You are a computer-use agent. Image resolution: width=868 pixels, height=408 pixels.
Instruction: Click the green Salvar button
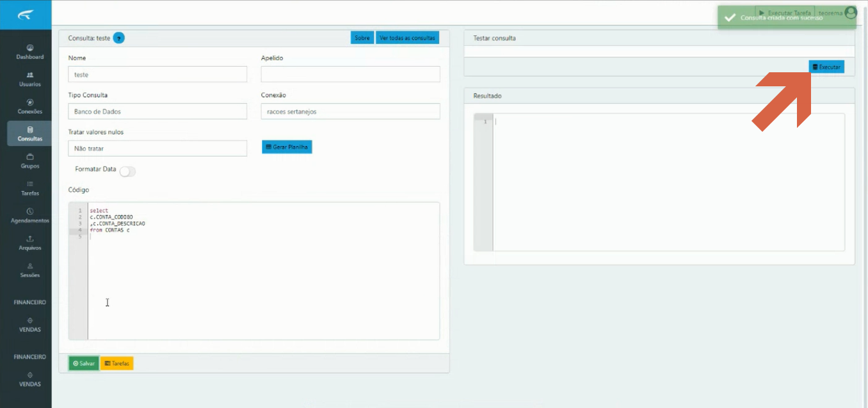[x=84, y=363]
